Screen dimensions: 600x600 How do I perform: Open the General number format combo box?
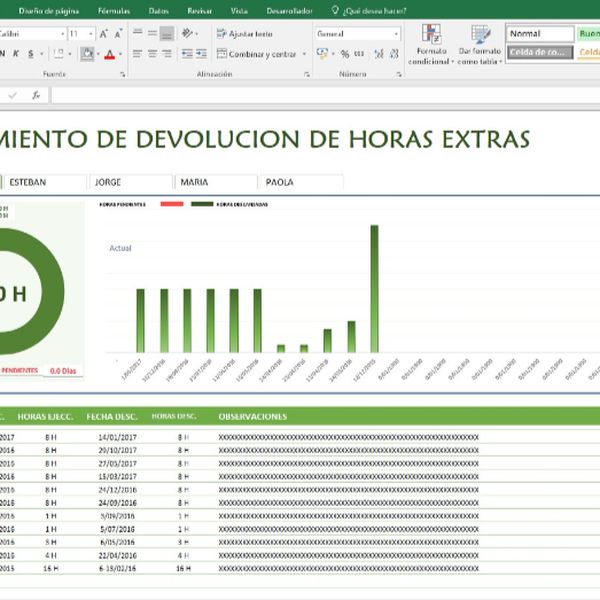coord(358,34)
